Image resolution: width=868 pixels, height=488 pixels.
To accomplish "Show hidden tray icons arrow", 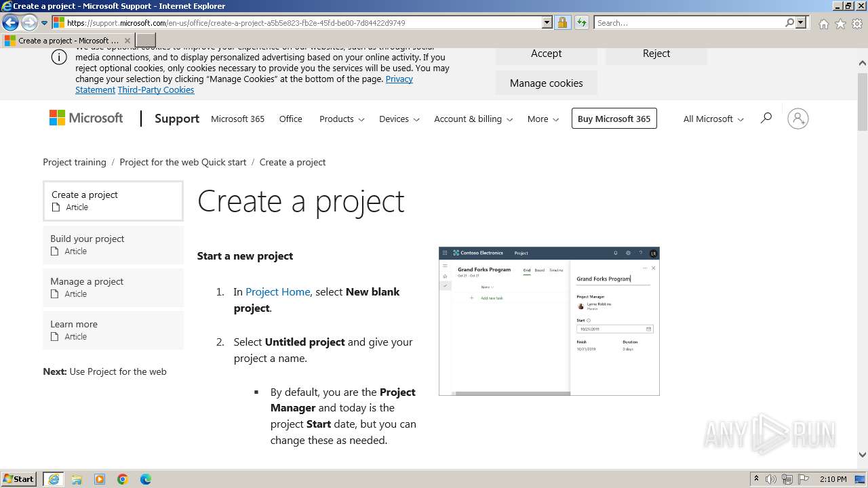I will click(x=756, y=479).
